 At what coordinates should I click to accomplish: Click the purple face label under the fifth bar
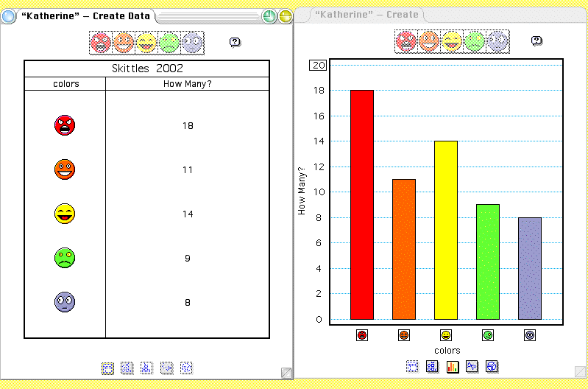[530, 335]
